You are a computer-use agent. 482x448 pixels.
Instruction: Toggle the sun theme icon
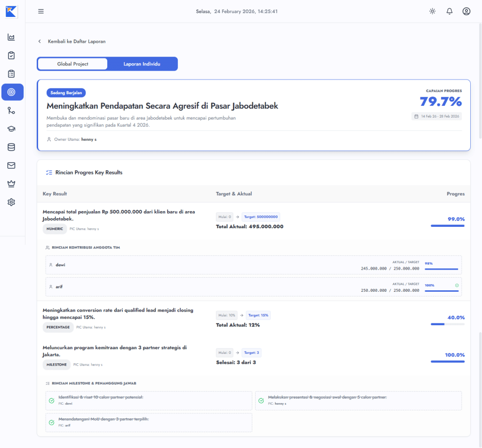click(x=433, y=11)
